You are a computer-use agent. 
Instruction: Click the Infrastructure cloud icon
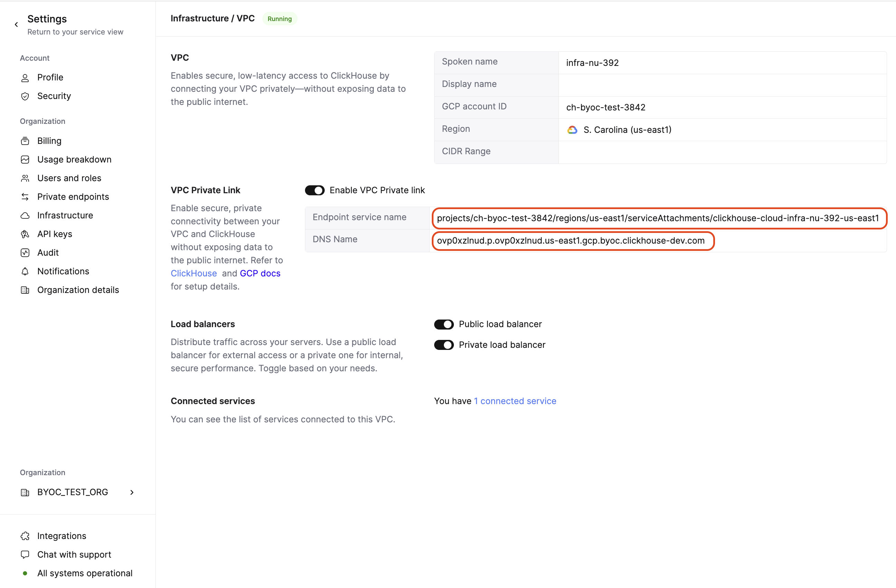pos(25,216)
